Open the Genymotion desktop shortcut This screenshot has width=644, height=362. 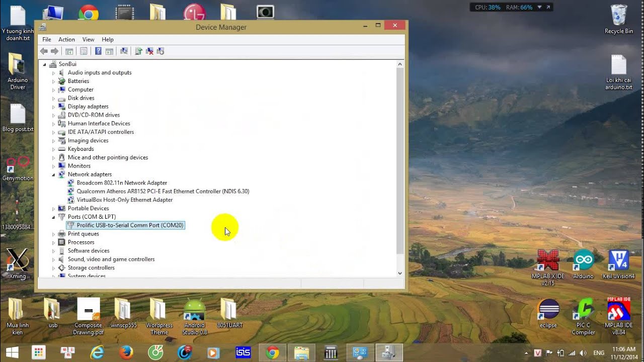point(18,169)
